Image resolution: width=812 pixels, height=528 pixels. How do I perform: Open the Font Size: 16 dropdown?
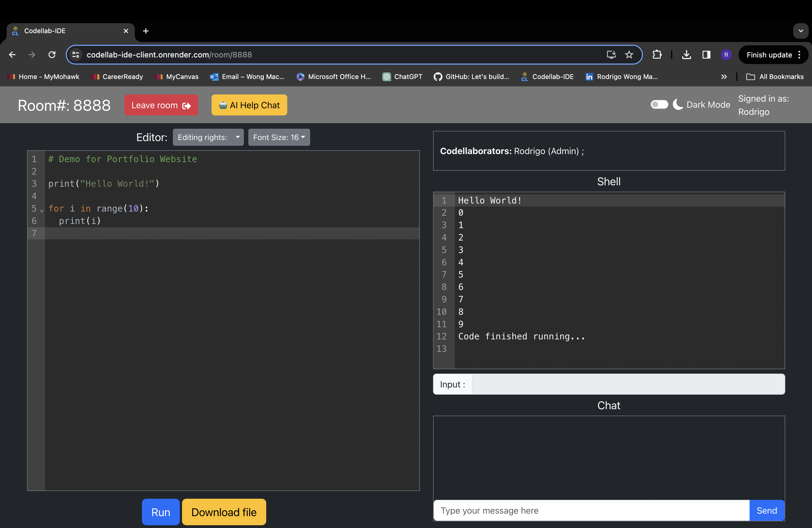(x=279, y=137)
